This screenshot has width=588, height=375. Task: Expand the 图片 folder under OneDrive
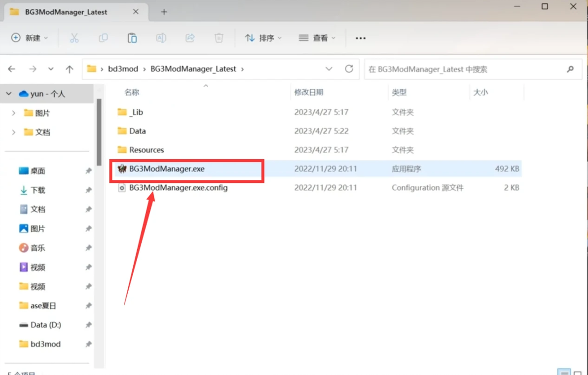tap(13, 113)
